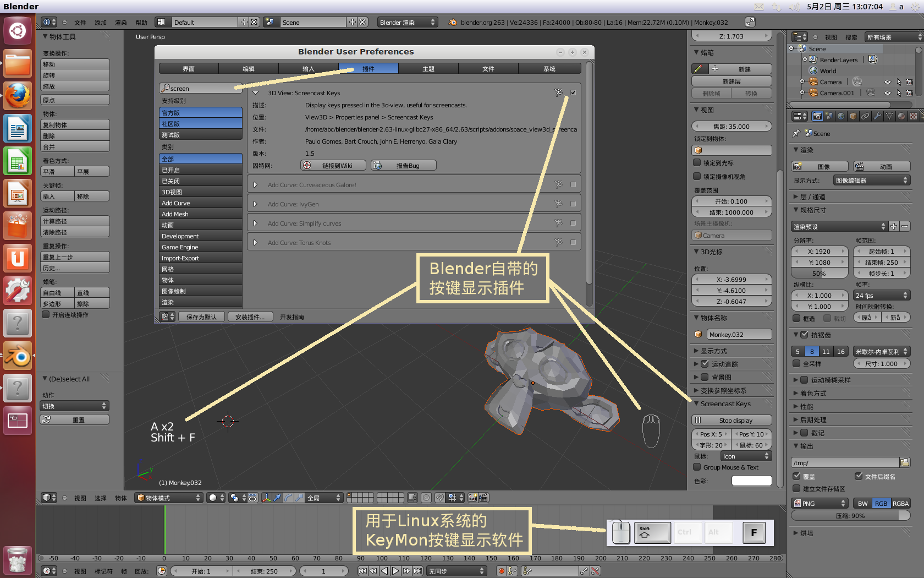Viewport: 924px width, 578px height.
Task: Click the snap magnet icon
Action: pos(440,498)
